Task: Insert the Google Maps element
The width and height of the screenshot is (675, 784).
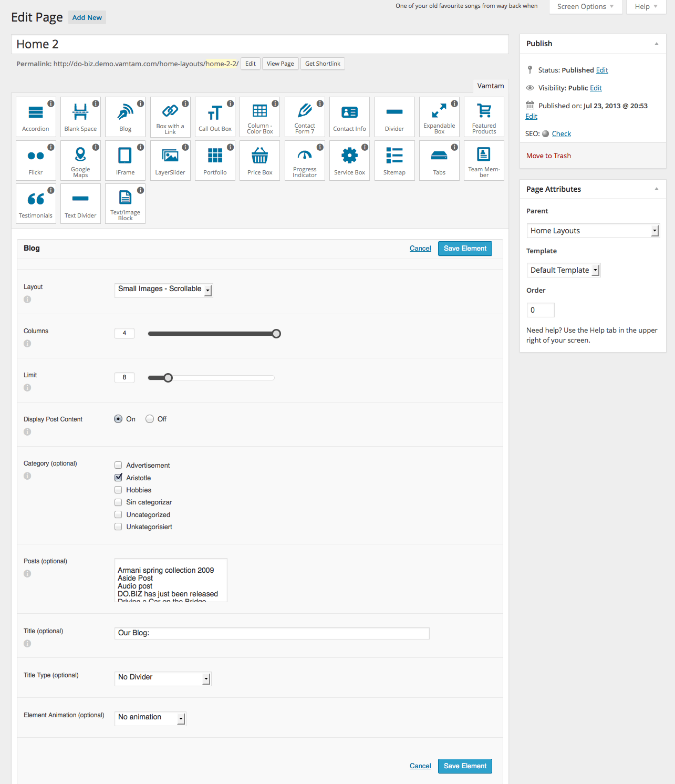Action: [x=80, y=160]
